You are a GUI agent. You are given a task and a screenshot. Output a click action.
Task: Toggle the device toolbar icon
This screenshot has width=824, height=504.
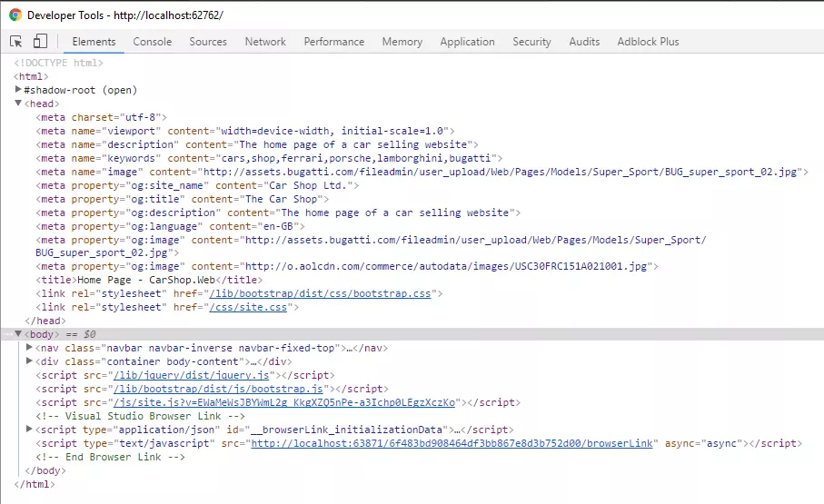40,42
